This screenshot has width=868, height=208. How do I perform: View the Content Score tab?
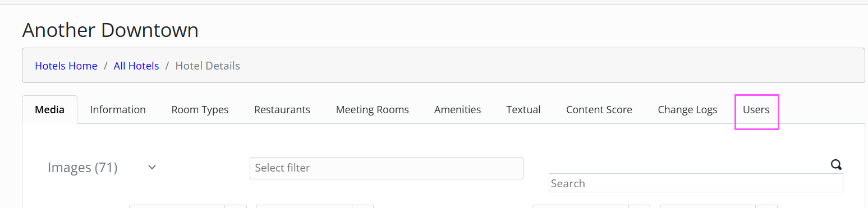tap(599, 110)
